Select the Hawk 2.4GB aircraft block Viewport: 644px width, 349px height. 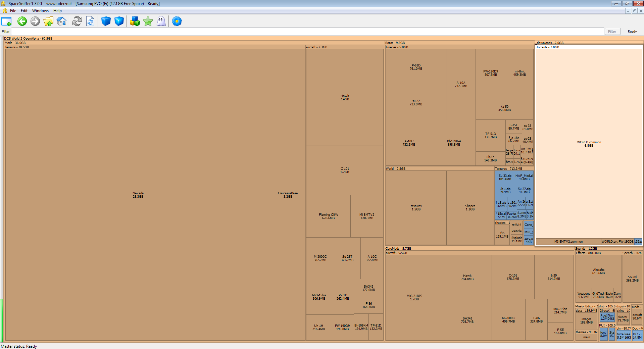tap(345, 98)
